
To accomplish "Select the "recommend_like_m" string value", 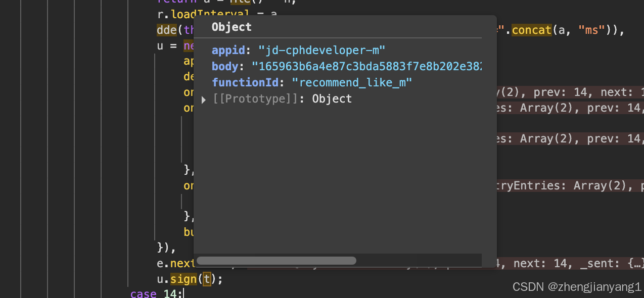I will point(351,82).
